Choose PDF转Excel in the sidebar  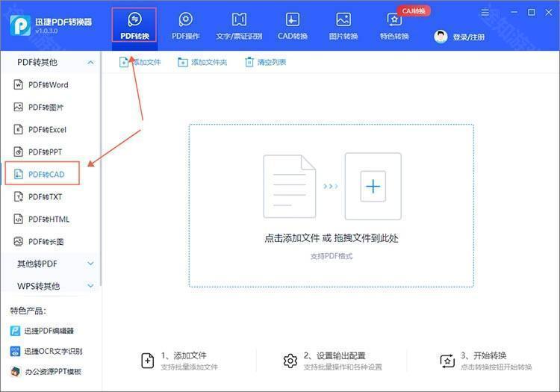point(47,130)
